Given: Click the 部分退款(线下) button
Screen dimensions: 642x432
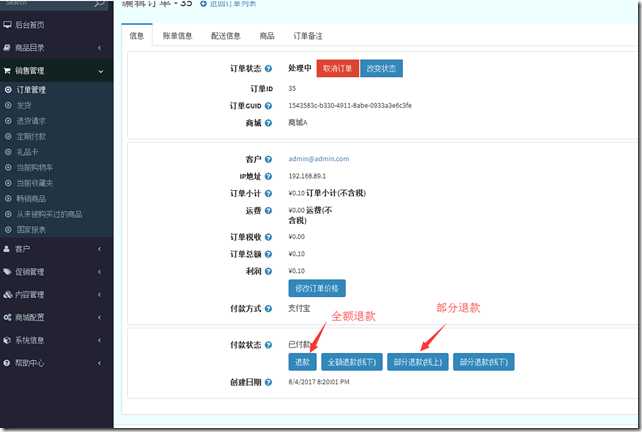Looking at the screenshot, I should click(x=484, y=362).
